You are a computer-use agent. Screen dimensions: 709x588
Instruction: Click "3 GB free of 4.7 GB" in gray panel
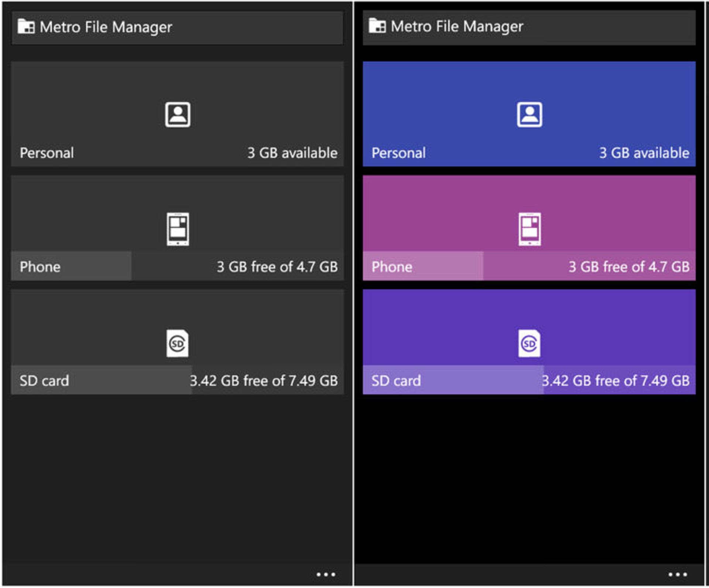277,267
